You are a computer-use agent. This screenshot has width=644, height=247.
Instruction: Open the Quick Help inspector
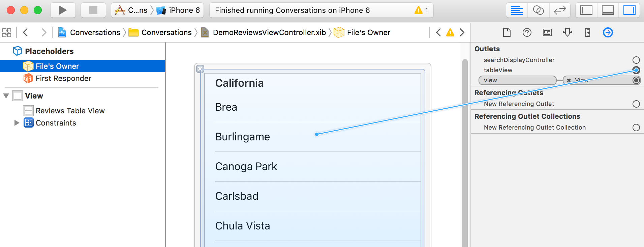pos(527,32)
